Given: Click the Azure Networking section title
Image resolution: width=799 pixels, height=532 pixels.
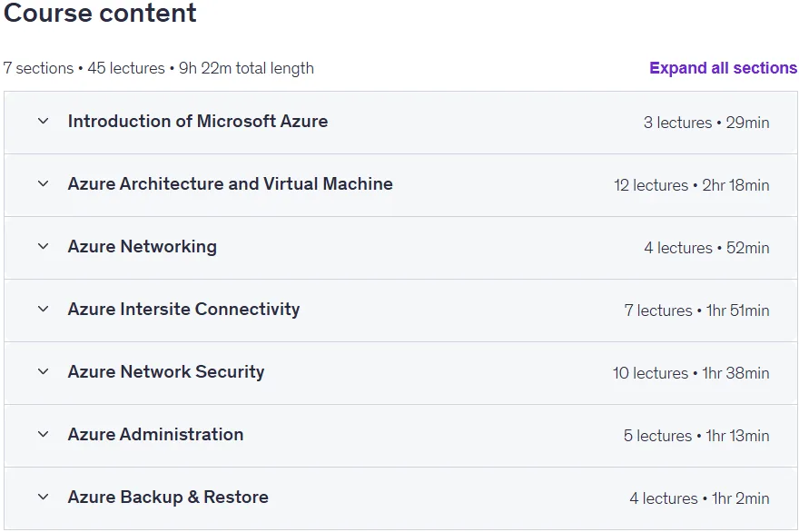Looking at the screenshot, I should tap(143, 247).
